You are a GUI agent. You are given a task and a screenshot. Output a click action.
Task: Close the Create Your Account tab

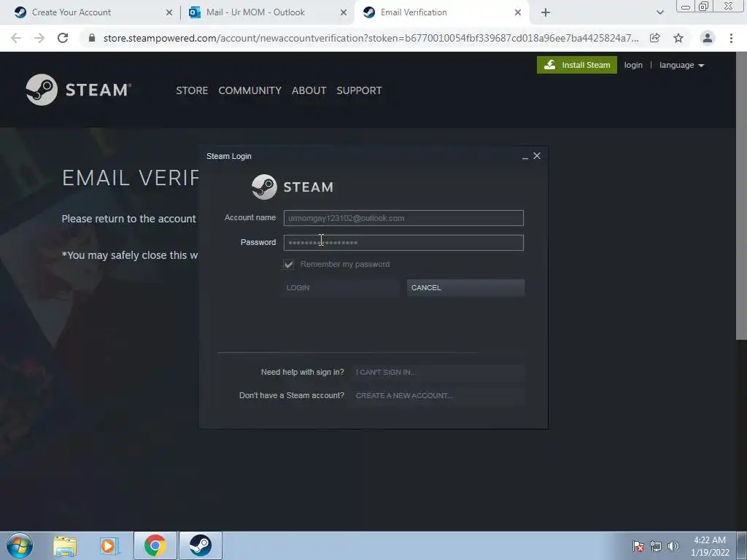pos(169,13)
